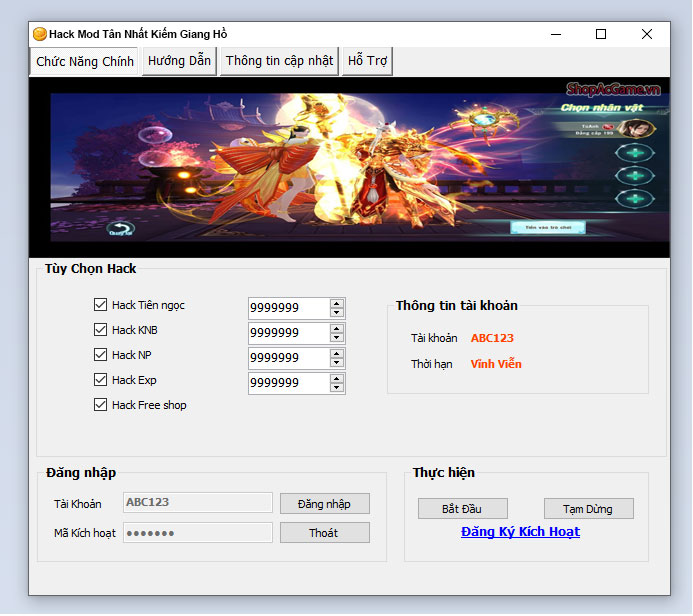The height and width of the screenshot is (616, 693).
Task: Click the game banner image
Action: pos(349,167)
